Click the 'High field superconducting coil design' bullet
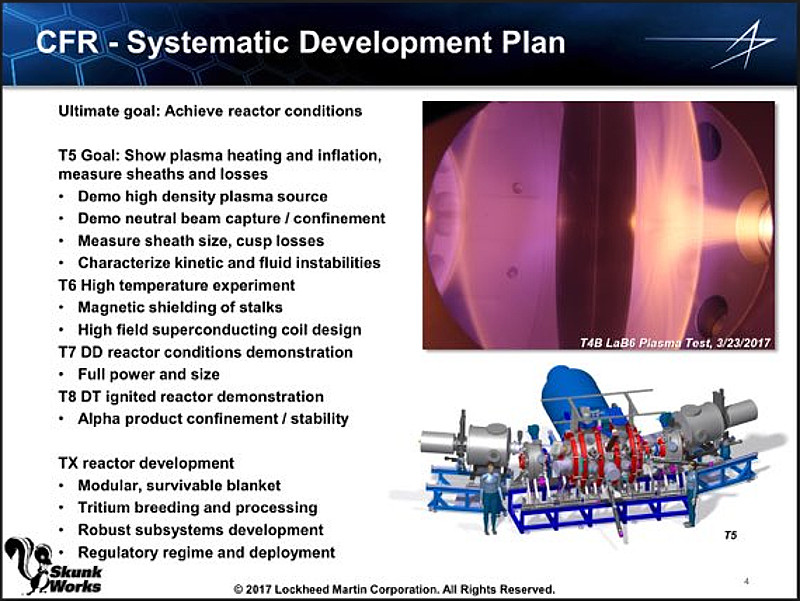This screenshot has width=800, height=601. (219, 329)
